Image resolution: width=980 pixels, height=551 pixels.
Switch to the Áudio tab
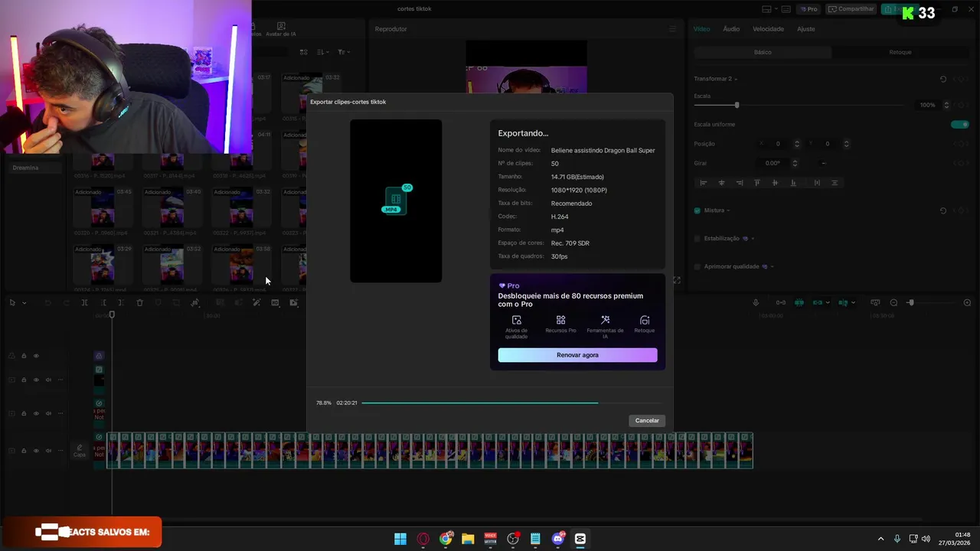point(731,29)
